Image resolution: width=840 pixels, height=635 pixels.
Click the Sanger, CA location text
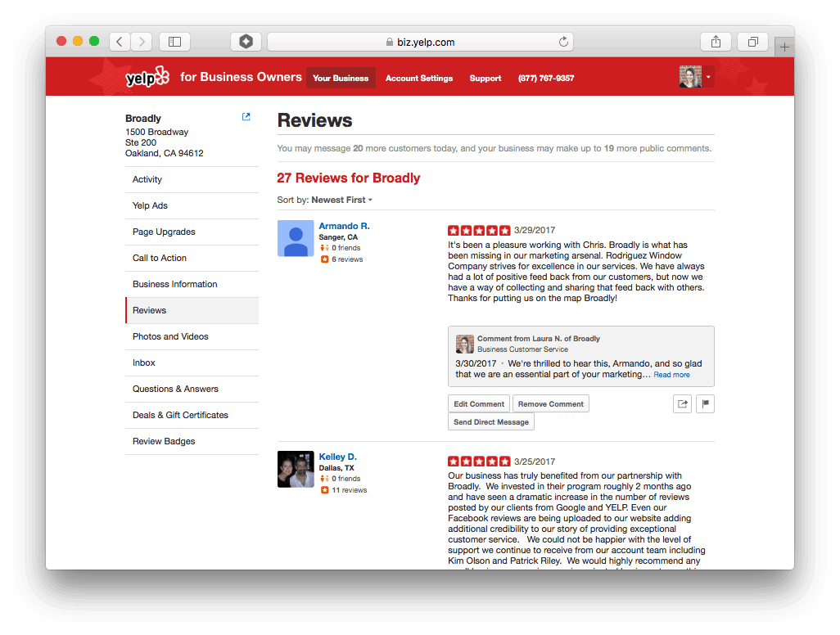pos(338,237)
